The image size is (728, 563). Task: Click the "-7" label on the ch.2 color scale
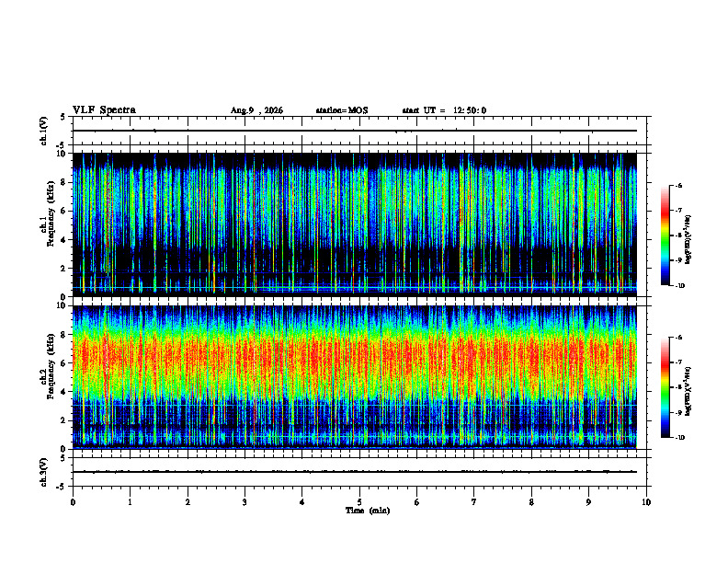[x=678, y=362]
